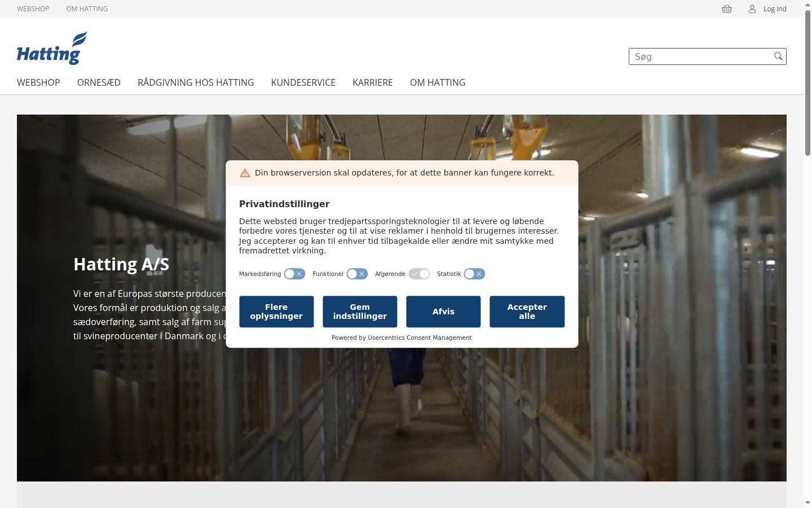The width and height of the screenshot is (812, 508).
Task: Click the Markedsføring label text
Action: [x=260, y=274]
